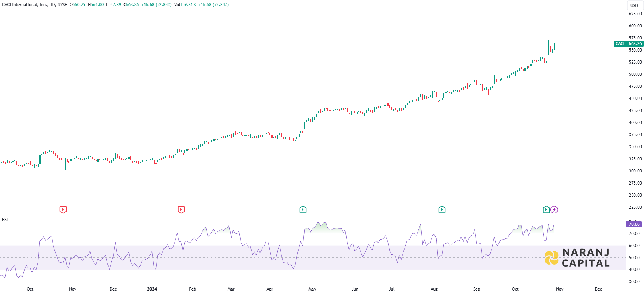Click the RSI indicator label
The height and width of the screenshot is (293, 644).
coord(5,220)
